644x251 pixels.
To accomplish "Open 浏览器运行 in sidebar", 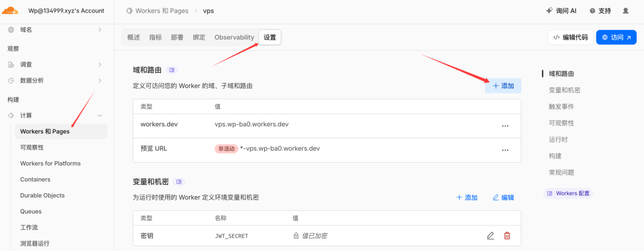I will (35, 244).
